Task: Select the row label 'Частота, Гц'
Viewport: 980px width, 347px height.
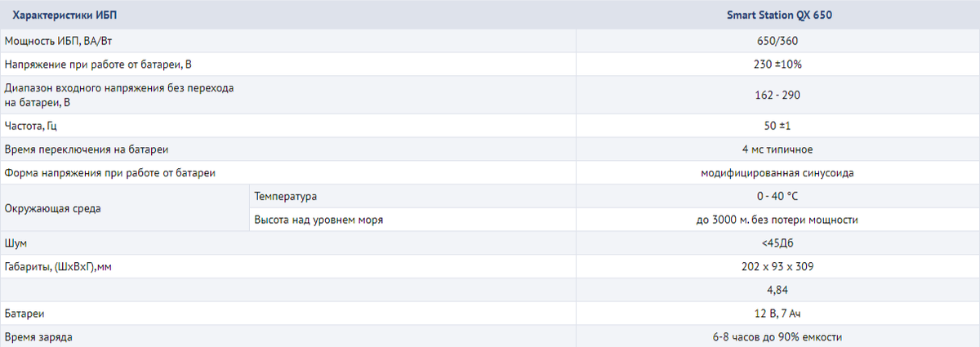Action: pos(30,127)
